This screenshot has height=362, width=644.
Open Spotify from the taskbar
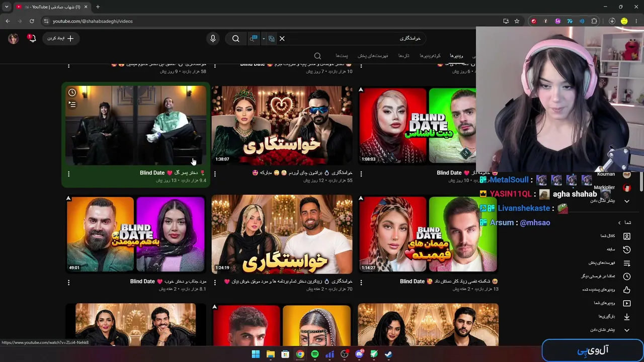[x=315, y=354]
